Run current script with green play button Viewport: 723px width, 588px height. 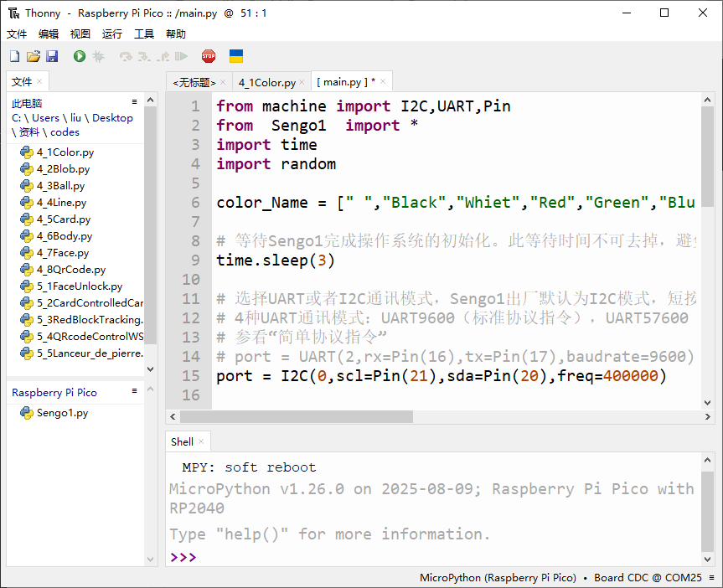click(80, 56)
